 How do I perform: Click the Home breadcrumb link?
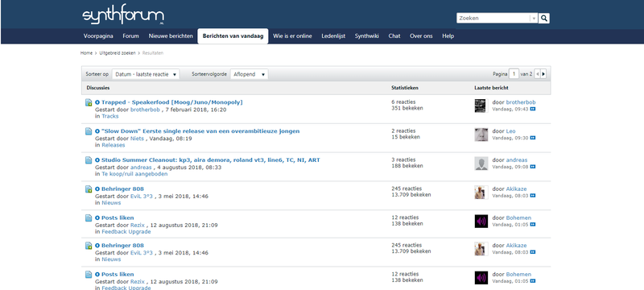[86, 53]
